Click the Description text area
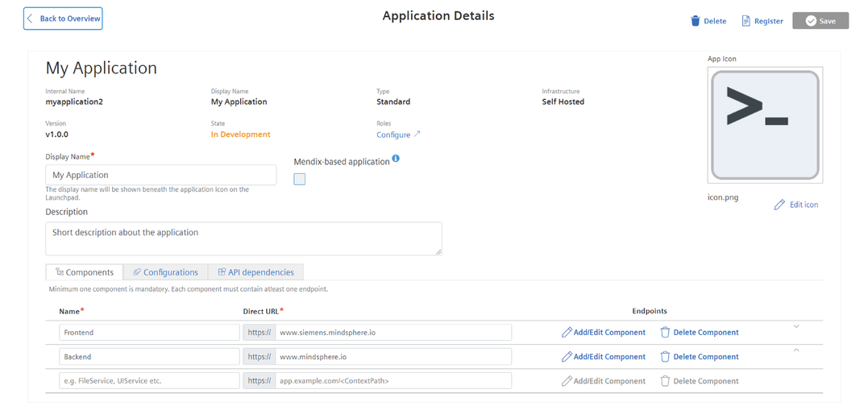 tap(243, 238)
